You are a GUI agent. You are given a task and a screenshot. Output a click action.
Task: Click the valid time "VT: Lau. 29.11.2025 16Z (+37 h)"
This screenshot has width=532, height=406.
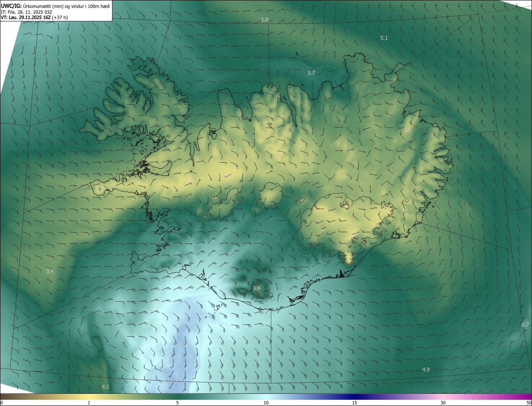pos(34,17)
